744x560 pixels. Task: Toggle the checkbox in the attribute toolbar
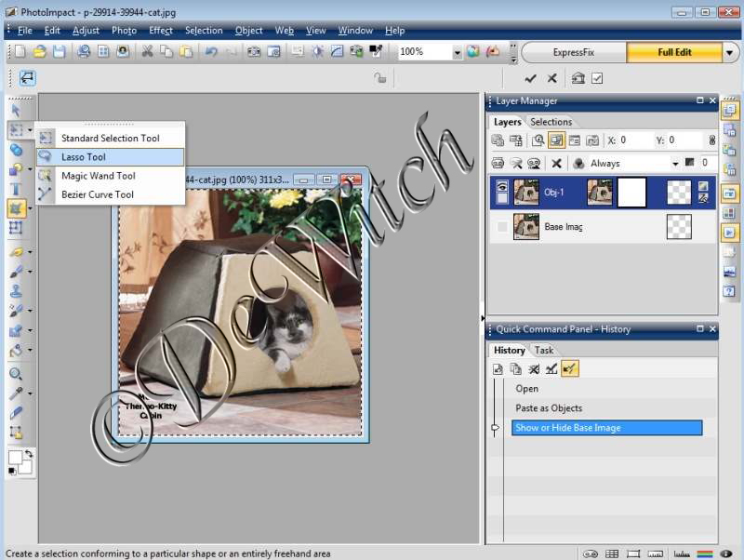(598, 79)
